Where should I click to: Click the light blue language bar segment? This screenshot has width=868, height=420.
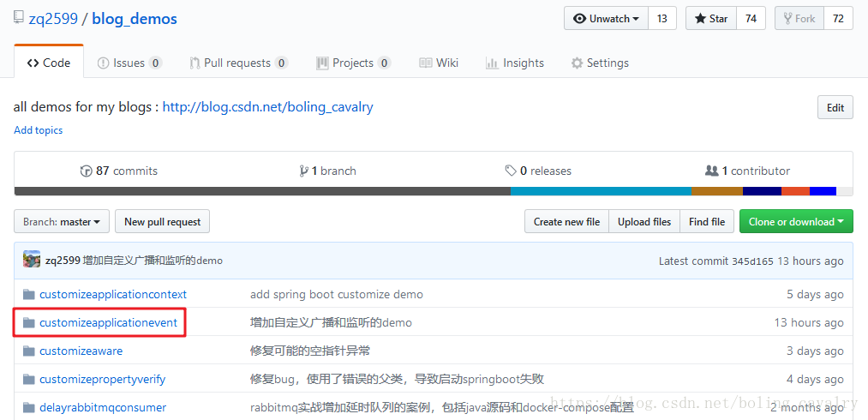click(x=602, y=191)
